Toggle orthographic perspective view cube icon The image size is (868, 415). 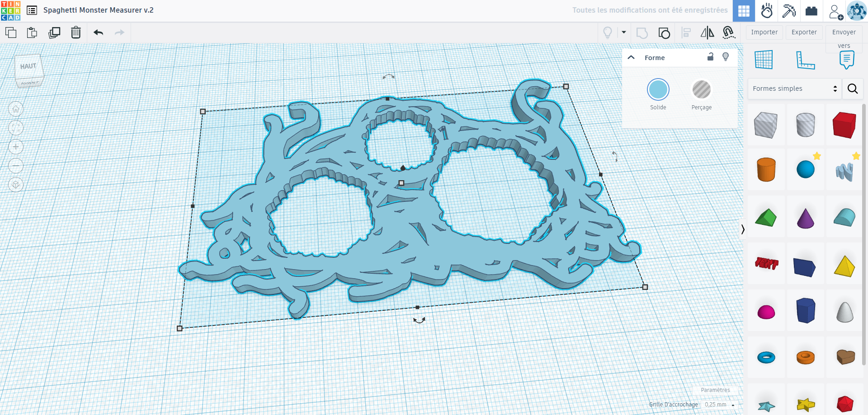click(x=16, y=185)
